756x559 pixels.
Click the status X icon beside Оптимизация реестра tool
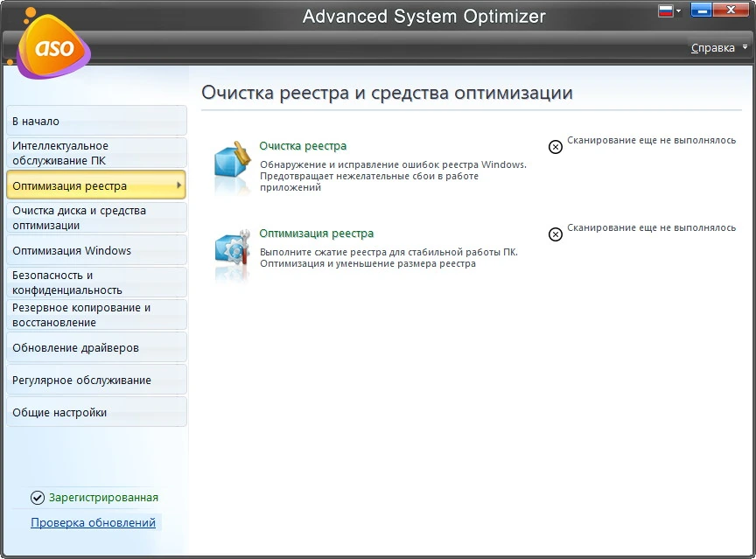tap(556, 234)
